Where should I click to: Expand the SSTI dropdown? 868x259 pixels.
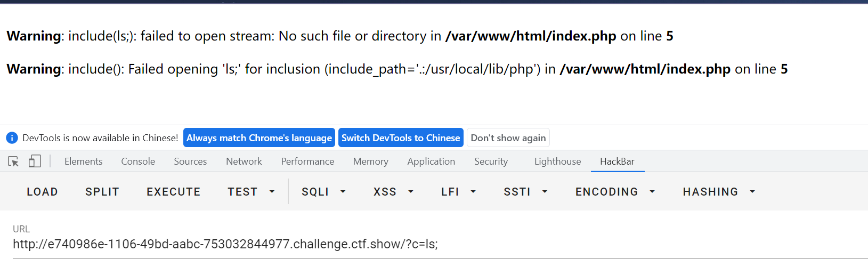coord(525,192)
